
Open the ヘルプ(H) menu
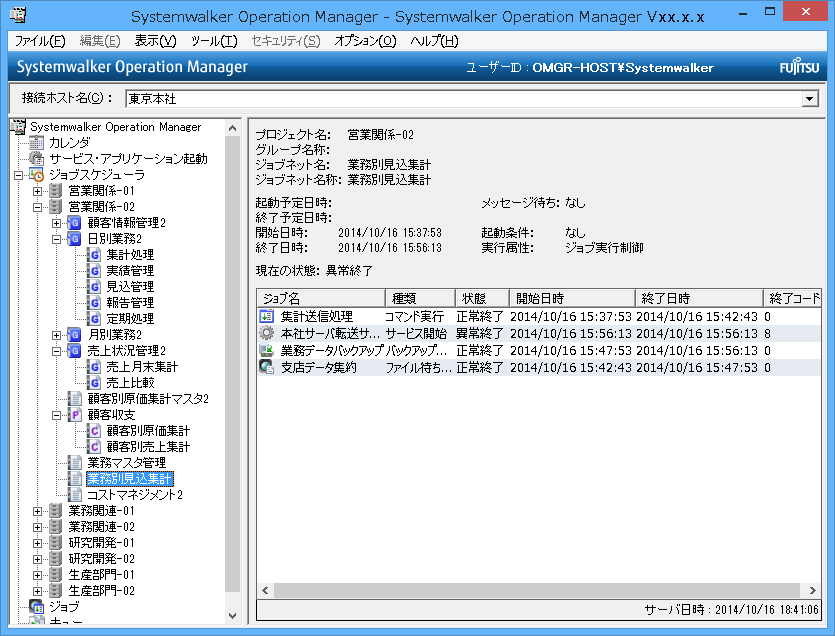[x=434, y=41]
